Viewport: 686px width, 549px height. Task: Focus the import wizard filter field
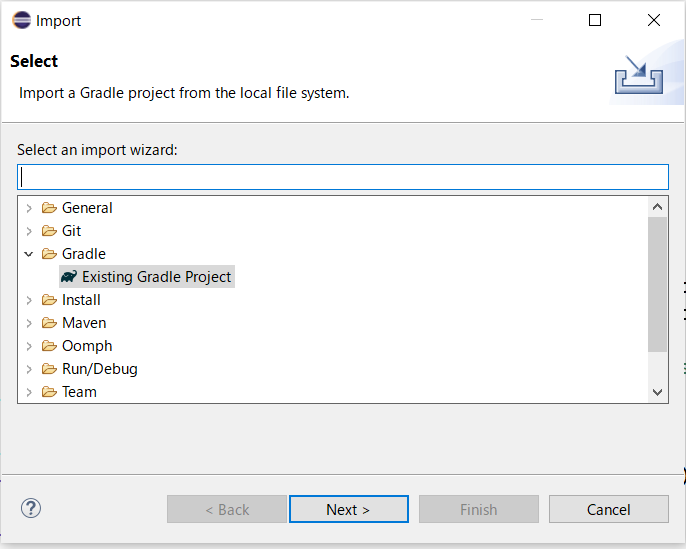point(343,177)
